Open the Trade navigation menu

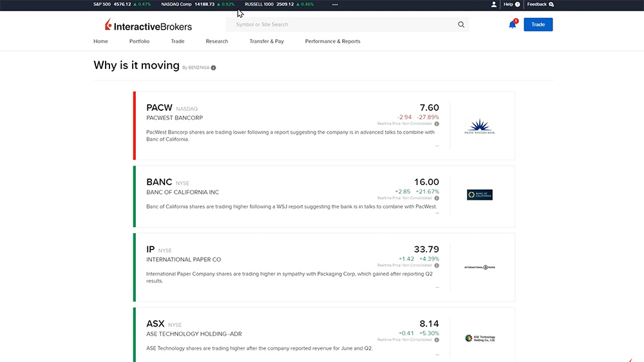tap(178, 41)
